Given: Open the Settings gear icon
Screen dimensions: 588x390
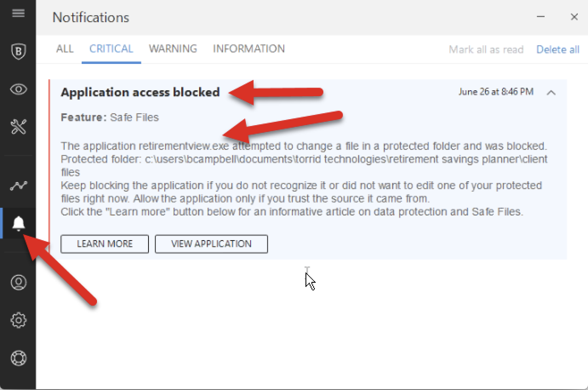Looking at the screenshot, I should coord(18,320).
